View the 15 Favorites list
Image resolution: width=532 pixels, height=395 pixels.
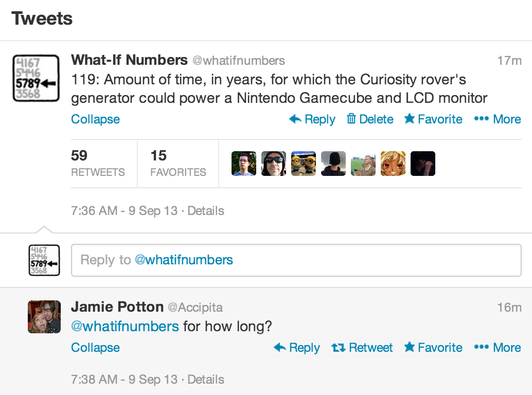(x=178, y=163)
